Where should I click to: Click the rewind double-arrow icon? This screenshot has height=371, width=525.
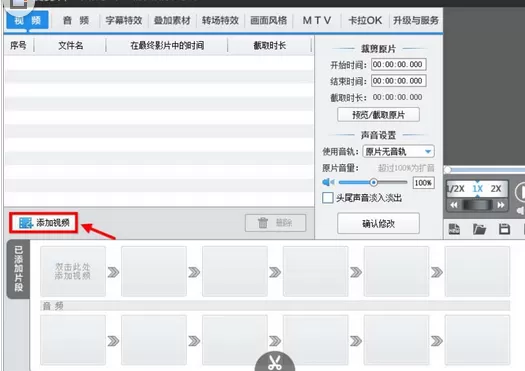[454, 205]
